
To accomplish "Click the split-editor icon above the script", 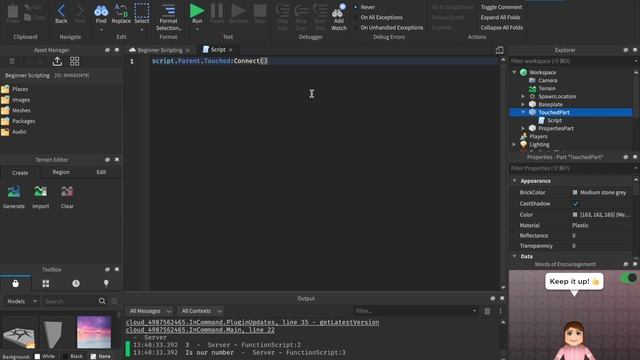I will point(500,50).
